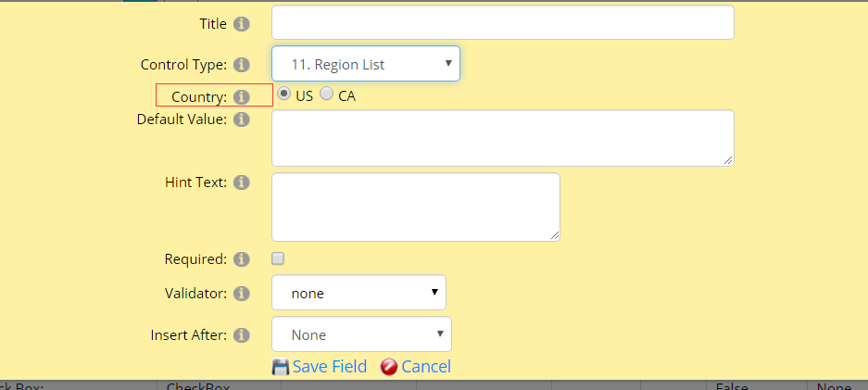868x390 pixels.
Task: Click the Cancel link
Action: 426,367
